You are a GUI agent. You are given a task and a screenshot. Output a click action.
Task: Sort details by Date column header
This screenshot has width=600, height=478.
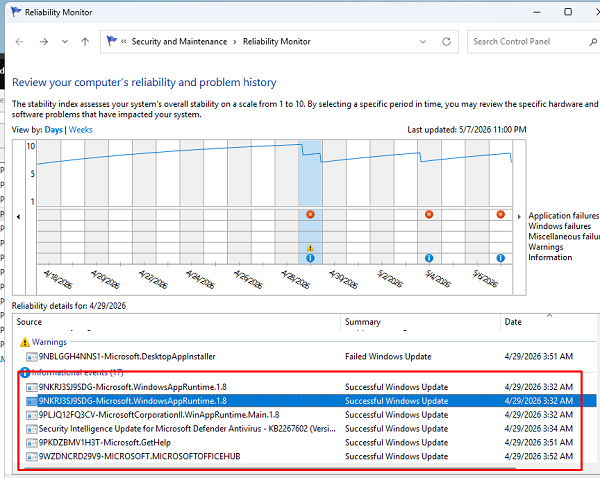pyautogui.click(x=550, y=322)
